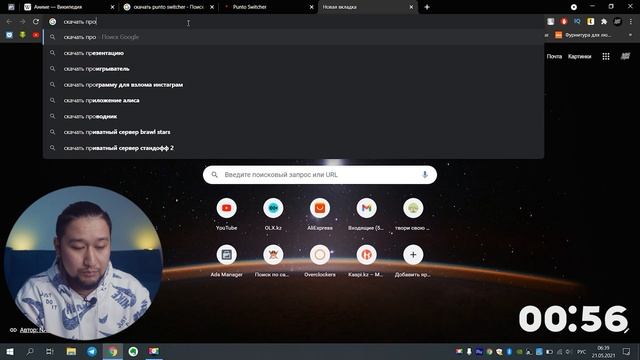Open the Kaspi.kz shortcut tile

[x=366, y=260]
